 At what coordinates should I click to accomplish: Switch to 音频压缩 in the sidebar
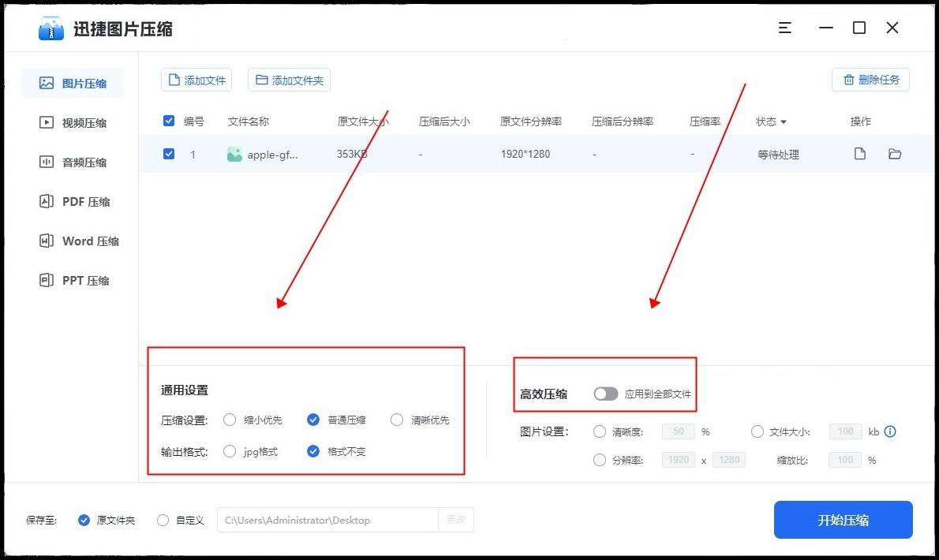point(73,162)
